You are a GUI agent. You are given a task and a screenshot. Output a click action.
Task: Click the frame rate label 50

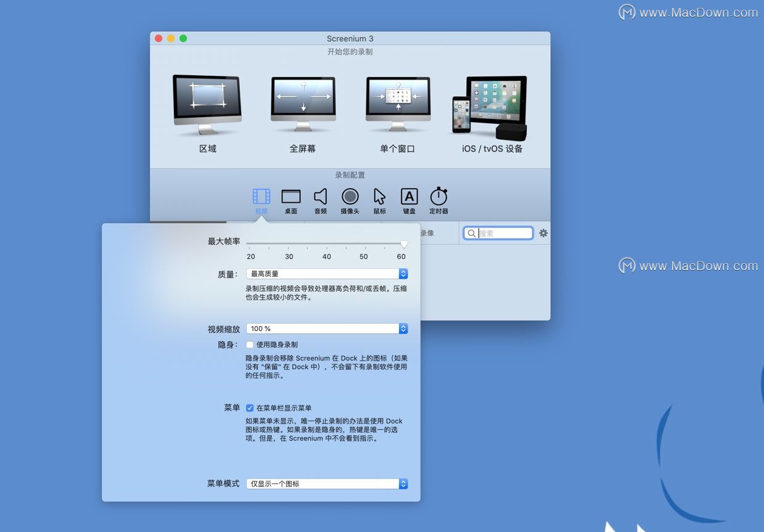pos(364,256)
